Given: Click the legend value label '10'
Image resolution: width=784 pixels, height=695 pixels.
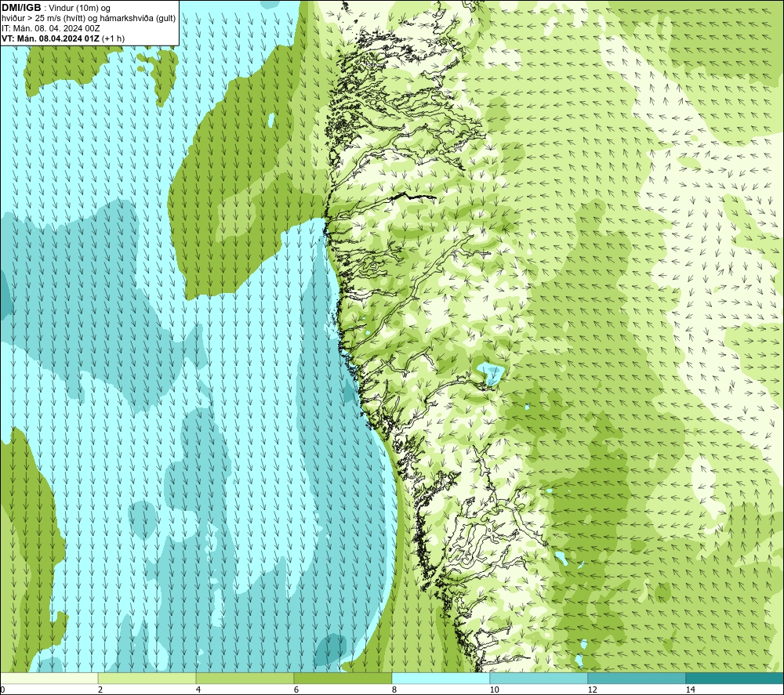Looking at the screenshot, I should [494, 690].
